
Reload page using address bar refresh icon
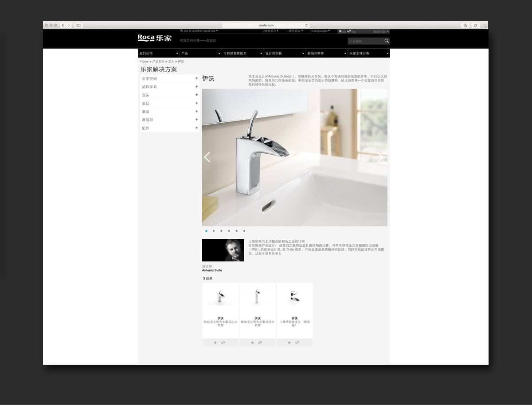(306, 25)
